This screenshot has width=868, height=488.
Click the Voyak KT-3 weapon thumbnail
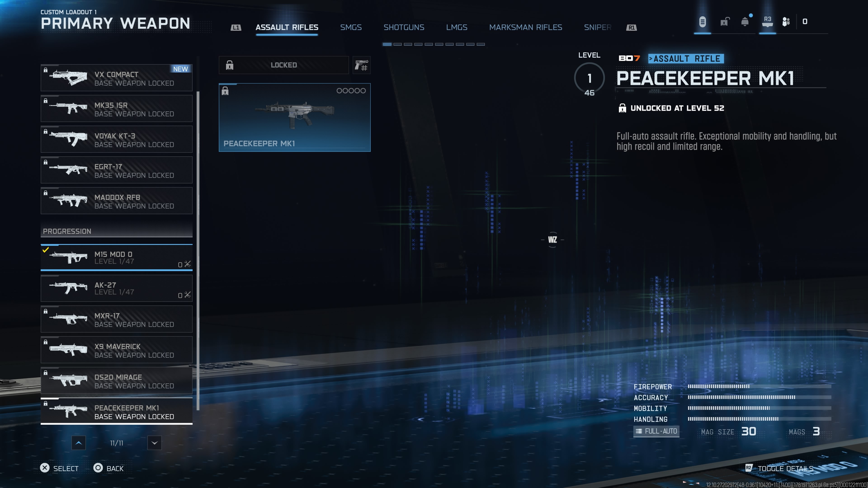[x=68, y=139]
